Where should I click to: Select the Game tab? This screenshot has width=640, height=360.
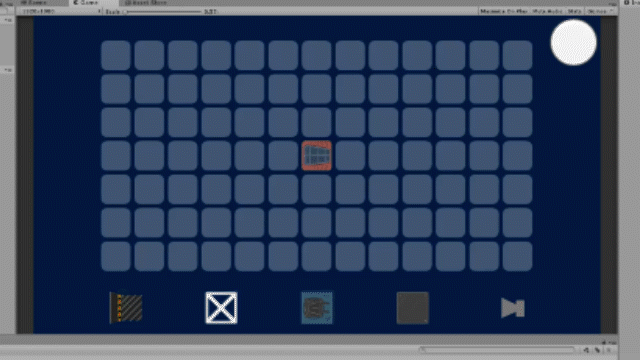coord(87,3)
